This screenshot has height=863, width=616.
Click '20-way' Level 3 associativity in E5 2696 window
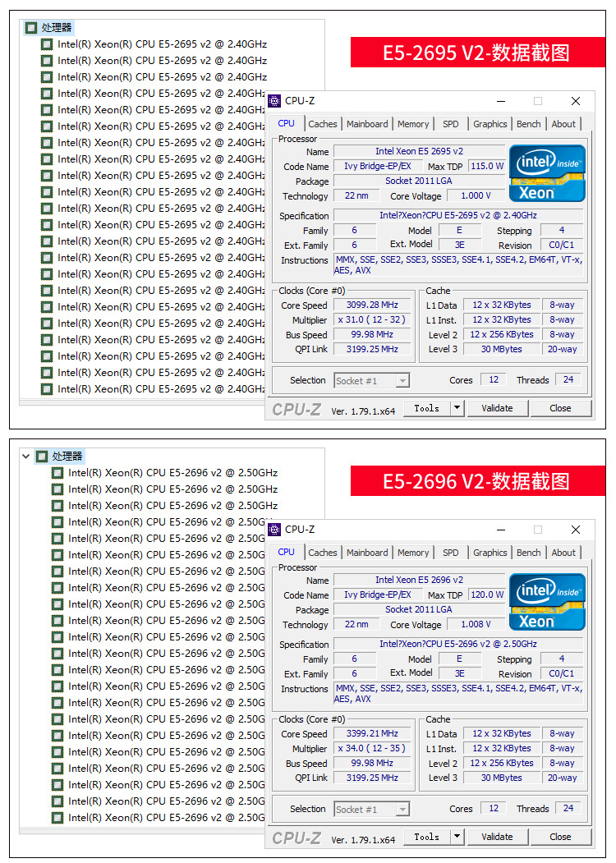(562, 778)
